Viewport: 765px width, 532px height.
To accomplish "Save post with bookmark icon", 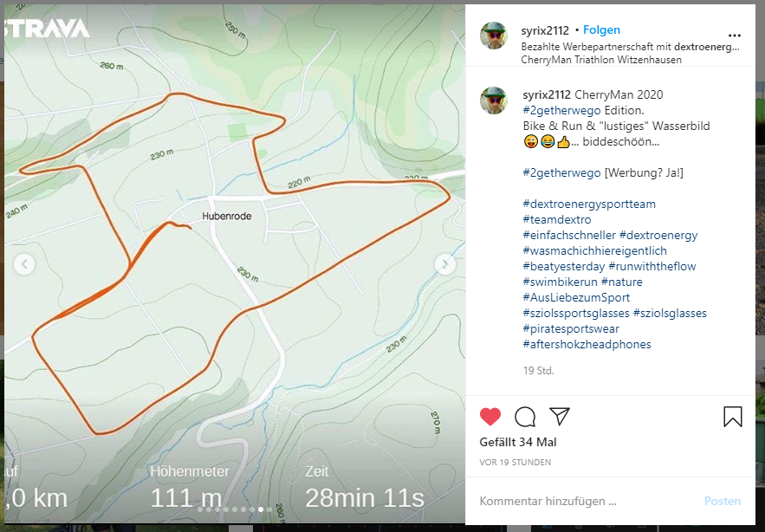I will [732, 417].
